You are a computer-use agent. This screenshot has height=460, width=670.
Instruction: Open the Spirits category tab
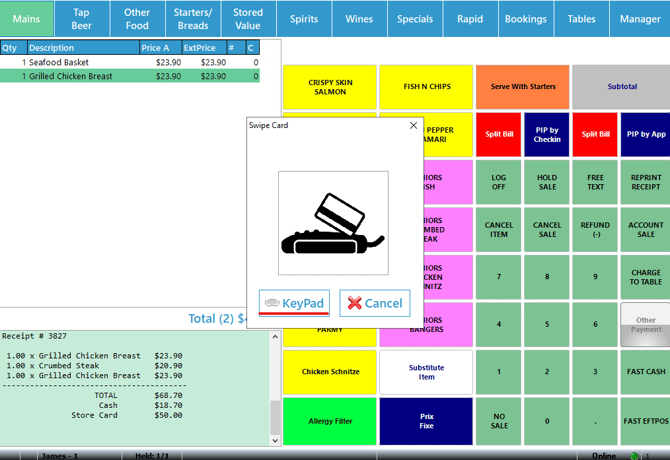point(304,19)
